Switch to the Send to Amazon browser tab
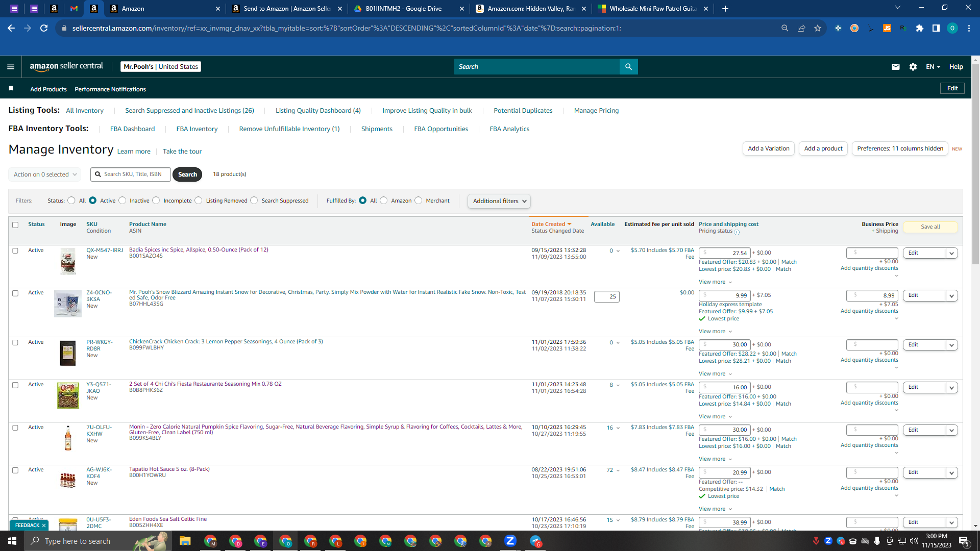Screen dimensions: 980x551 287,9
